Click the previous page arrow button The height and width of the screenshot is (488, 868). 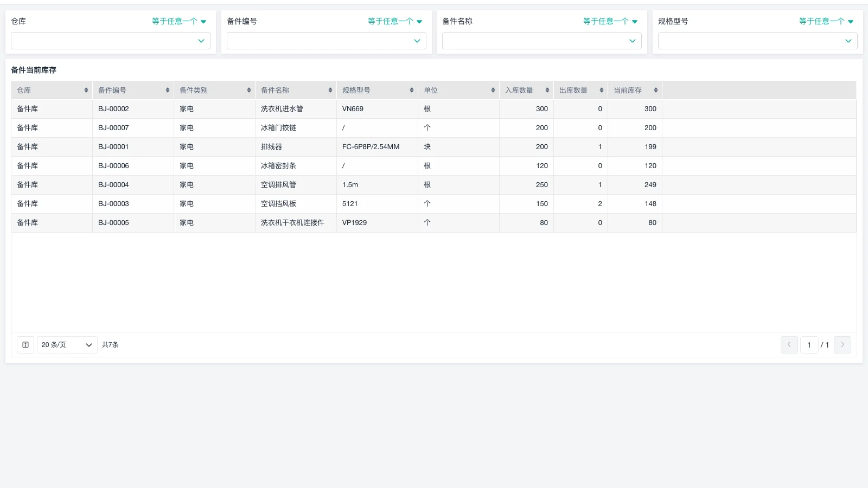[x=789, y=344]
